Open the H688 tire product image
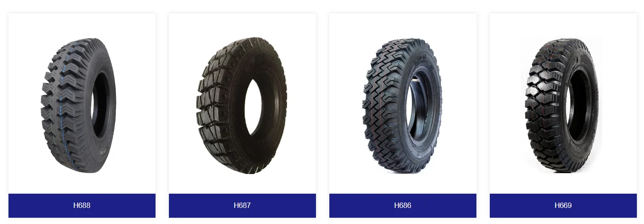The height and width of the screenshot is (224, 644). pos(78,106)
